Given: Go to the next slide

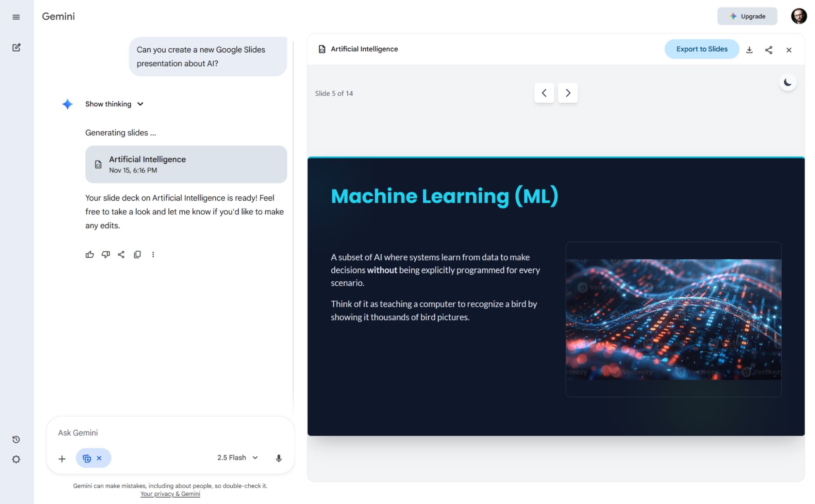Looking at the screenshot, I should pos(568,93).
